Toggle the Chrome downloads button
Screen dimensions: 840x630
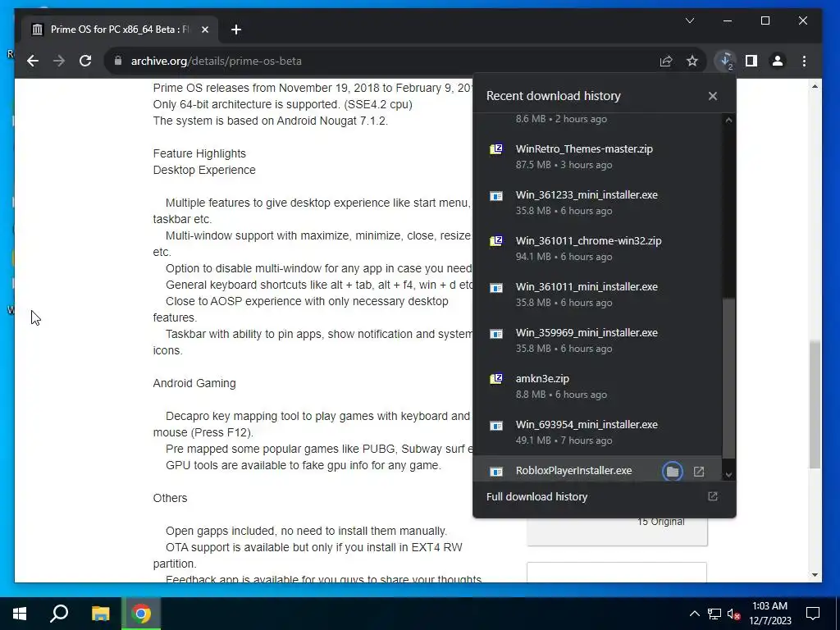pos(725,61)
